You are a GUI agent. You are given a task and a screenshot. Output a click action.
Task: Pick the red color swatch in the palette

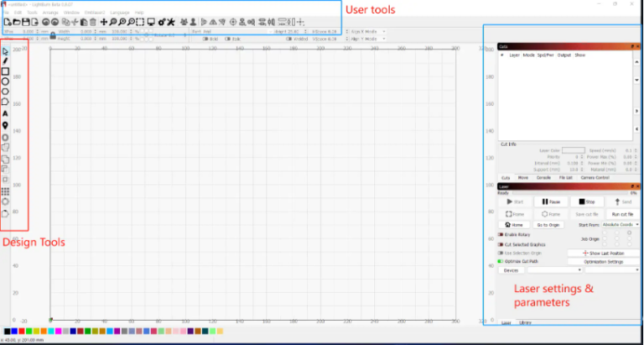(x=21, y=331)
